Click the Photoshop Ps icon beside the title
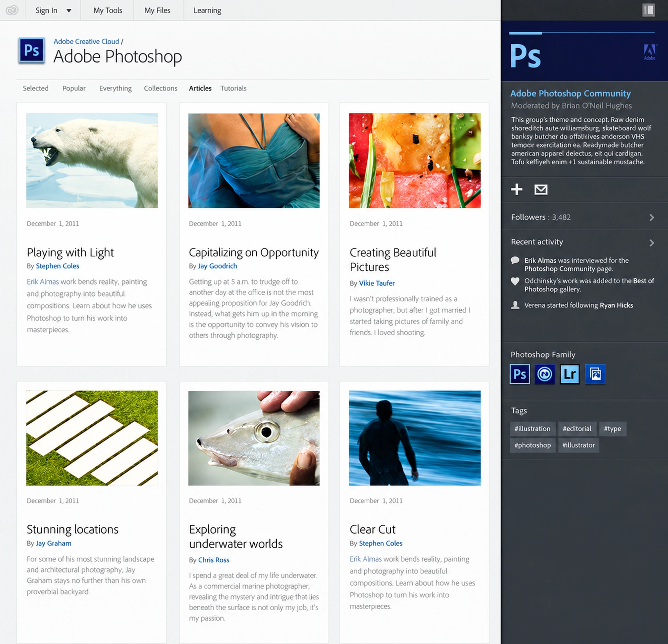Screen dimensions: 668x644 point(31,51)
